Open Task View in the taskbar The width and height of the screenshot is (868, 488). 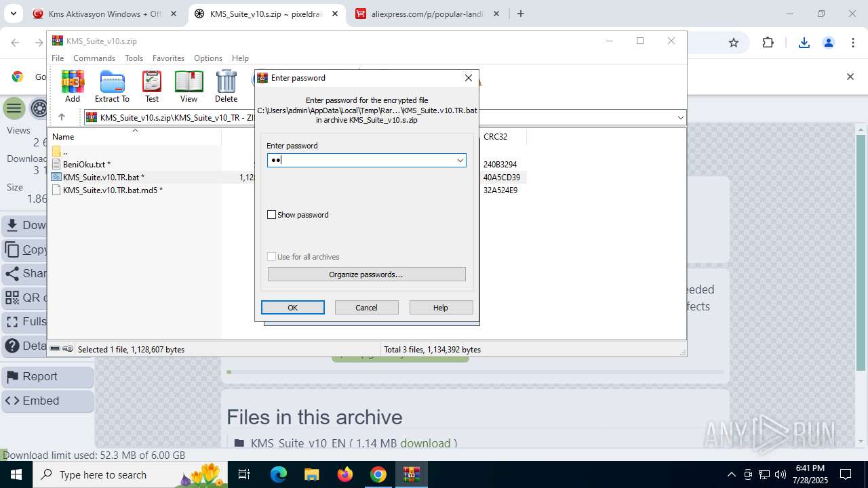coord(245,474)
